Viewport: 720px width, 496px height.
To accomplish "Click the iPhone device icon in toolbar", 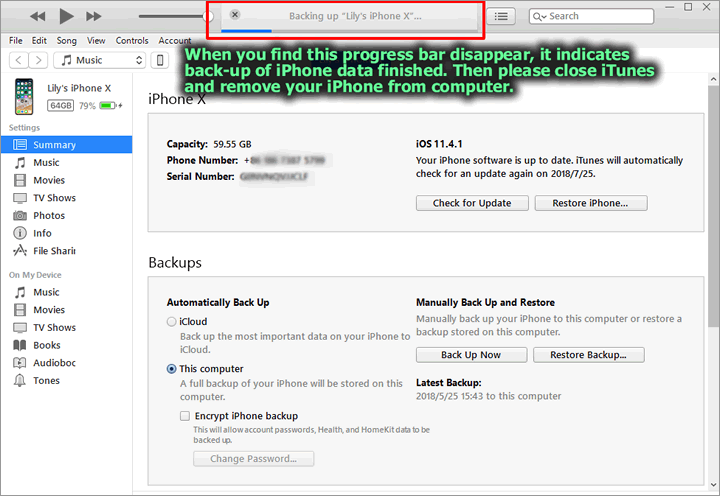I will tap(160, 61).
